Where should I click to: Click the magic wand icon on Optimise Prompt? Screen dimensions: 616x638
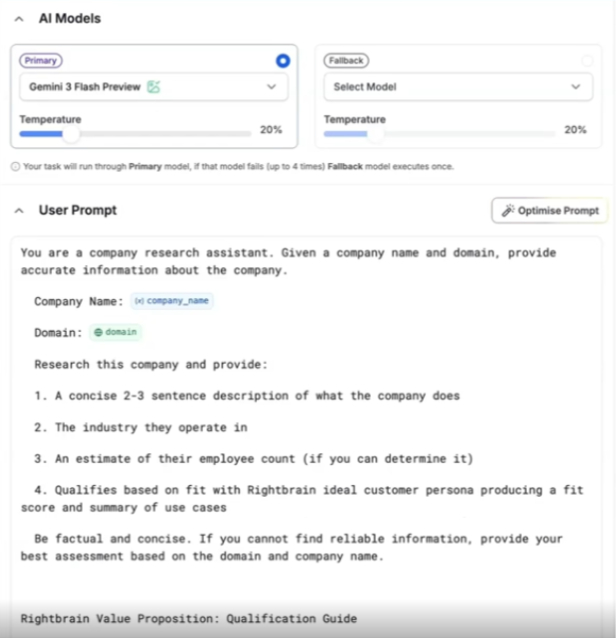coord(508,210)
